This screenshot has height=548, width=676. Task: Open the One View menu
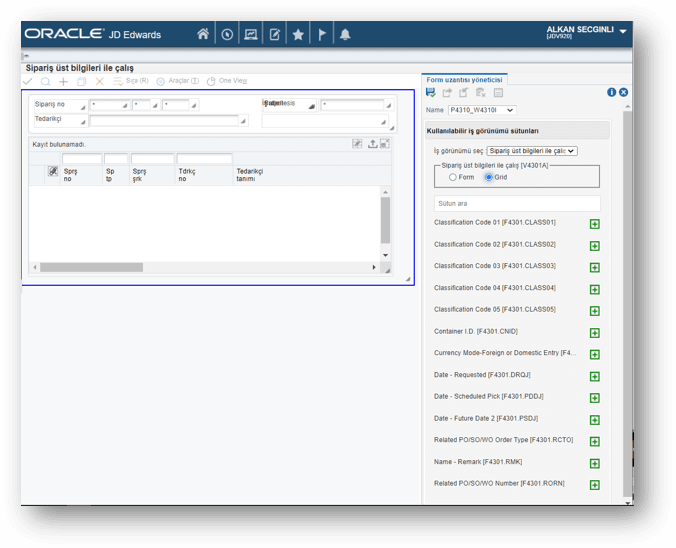(227, 81)
